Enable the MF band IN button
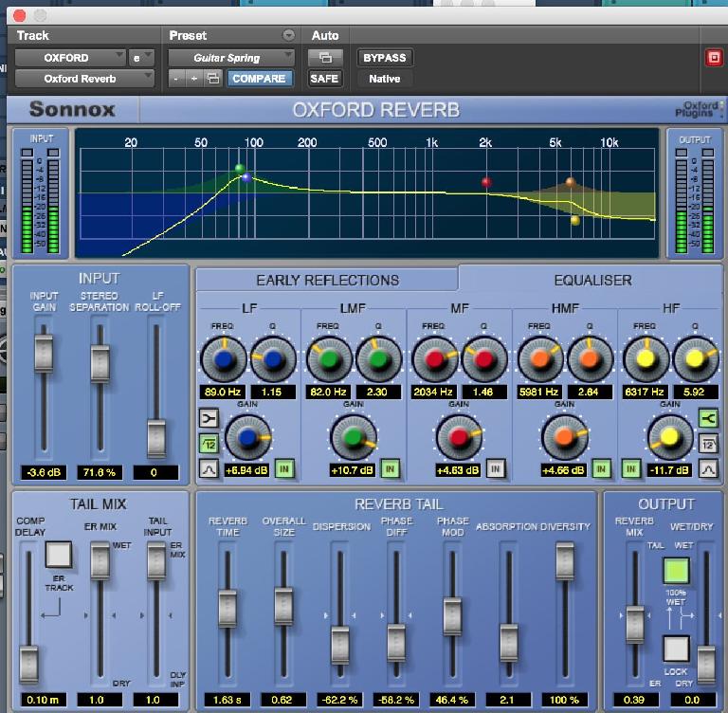 click(496, 469)
